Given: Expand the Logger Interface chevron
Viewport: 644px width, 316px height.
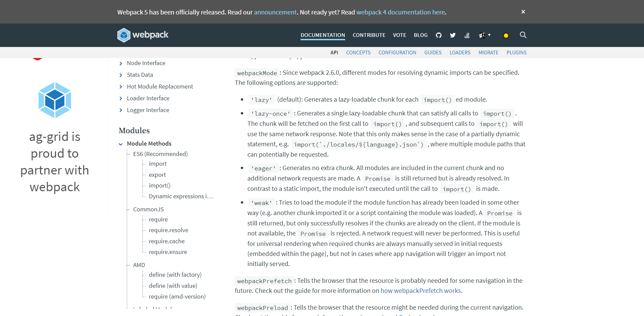Looking at the screenshot, I should click(x=121, y=110).
